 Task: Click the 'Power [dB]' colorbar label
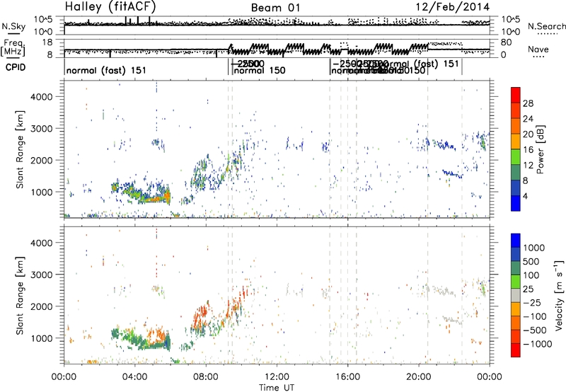pos(541,149)
